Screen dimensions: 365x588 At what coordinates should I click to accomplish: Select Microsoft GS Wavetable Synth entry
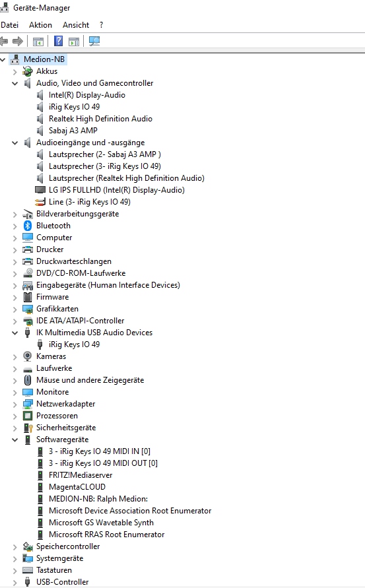coord(101,523)
